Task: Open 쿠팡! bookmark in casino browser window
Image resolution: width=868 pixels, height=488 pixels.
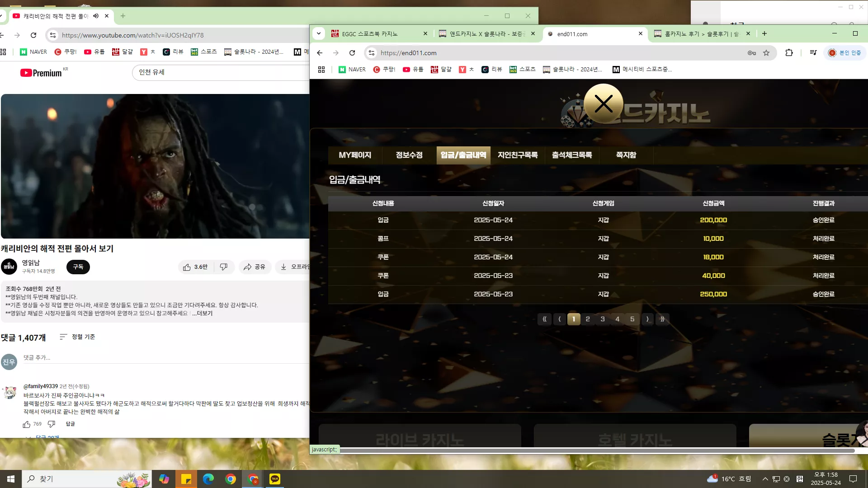Action: (384, 70)
